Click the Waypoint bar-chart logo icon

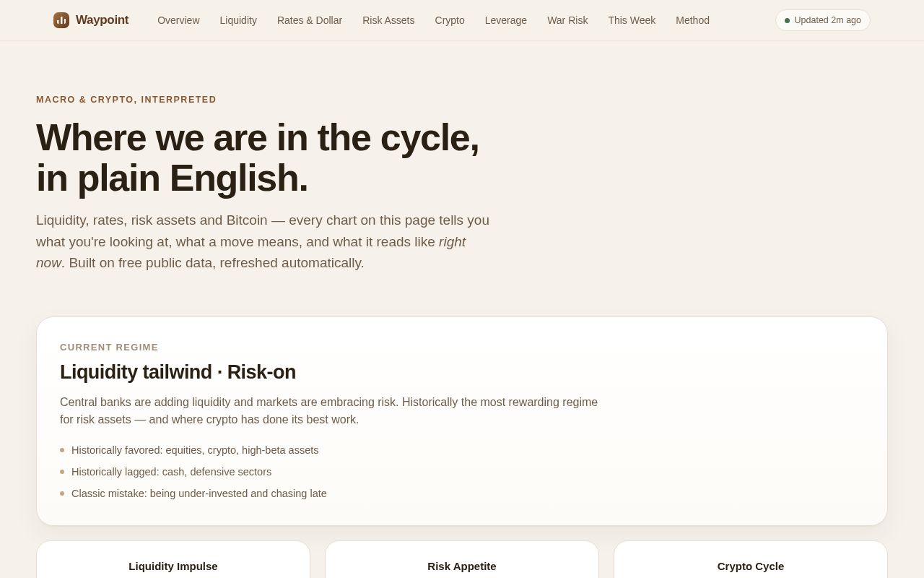pyautogui.click(x=61, y=20)
